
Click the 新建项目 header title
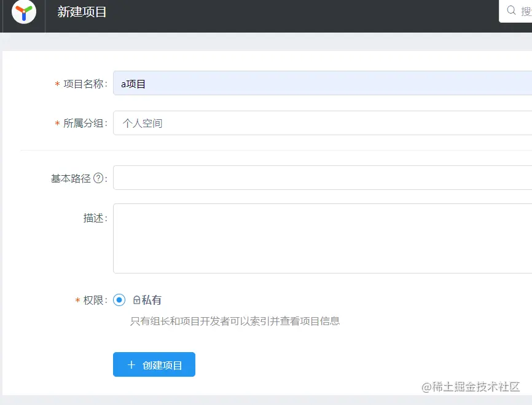82,12
